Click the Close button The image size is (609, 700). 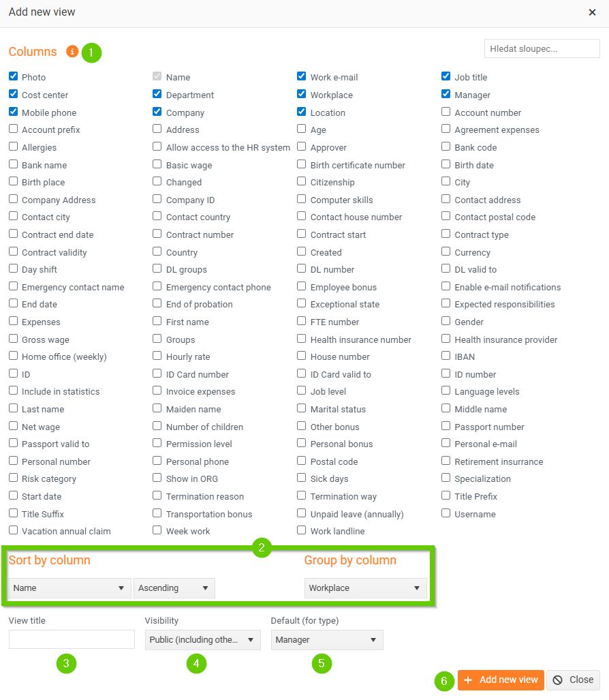574,680
